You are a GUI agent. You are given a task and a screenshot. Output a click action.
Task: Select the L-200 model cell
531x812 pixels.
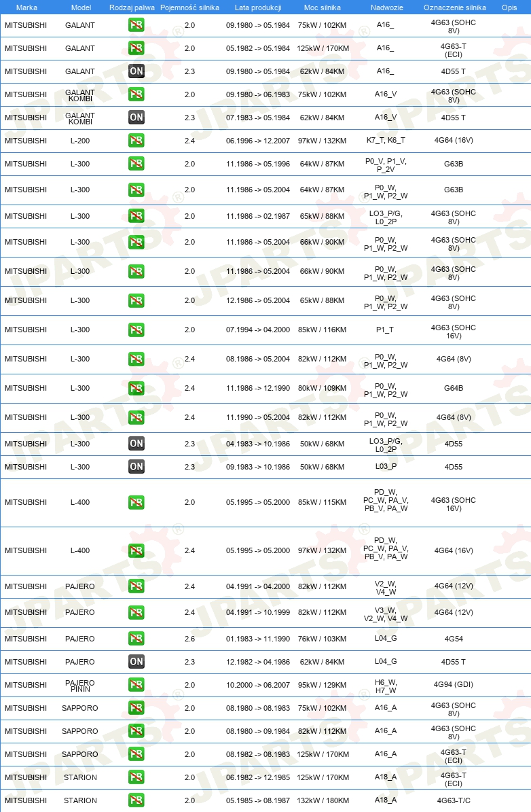point(80,141)
